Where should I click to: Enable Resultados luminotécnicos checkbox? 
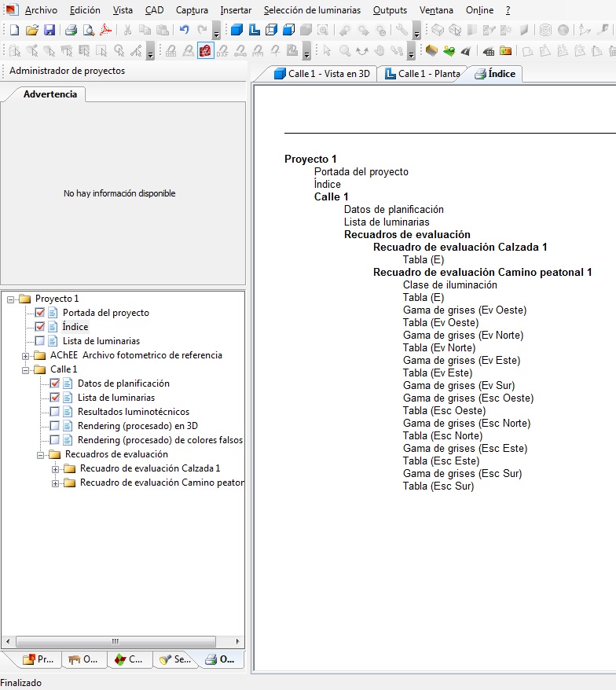tap(55, 412)
